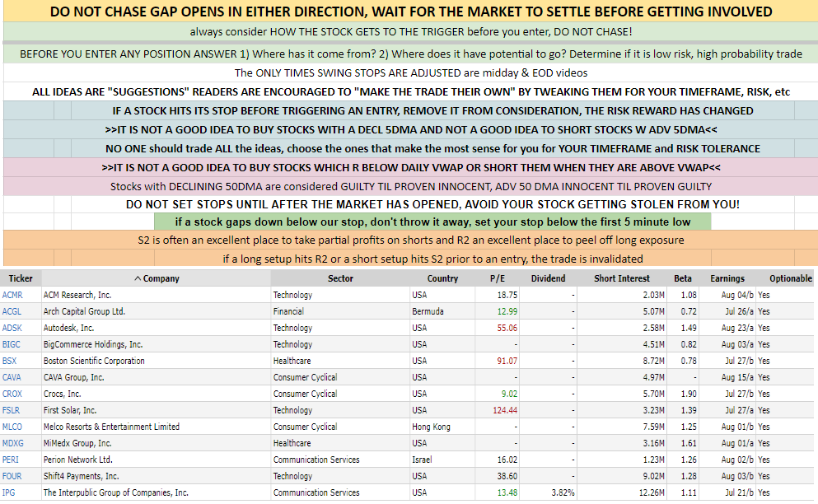Image resolution: width=818 pixels, height=504 pixels.
Task: Click the Aug 15/a earnings date
Action: (x=737, y=377)
